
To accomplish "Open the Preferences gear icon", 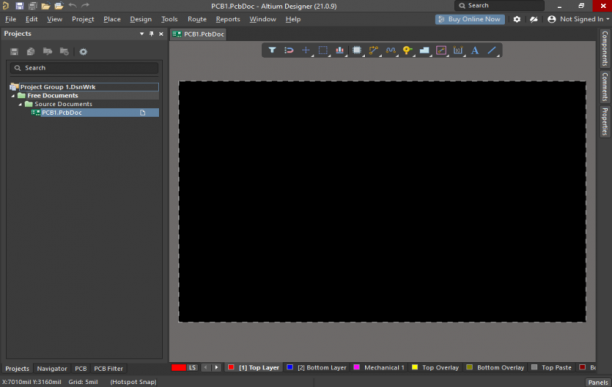I will [x=517, y=19].
